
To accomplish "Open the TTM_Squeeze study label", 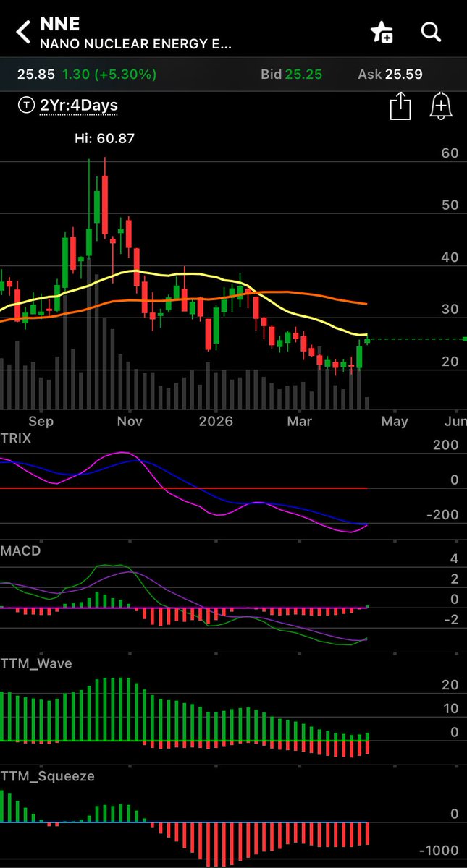I will click(47, 776).
